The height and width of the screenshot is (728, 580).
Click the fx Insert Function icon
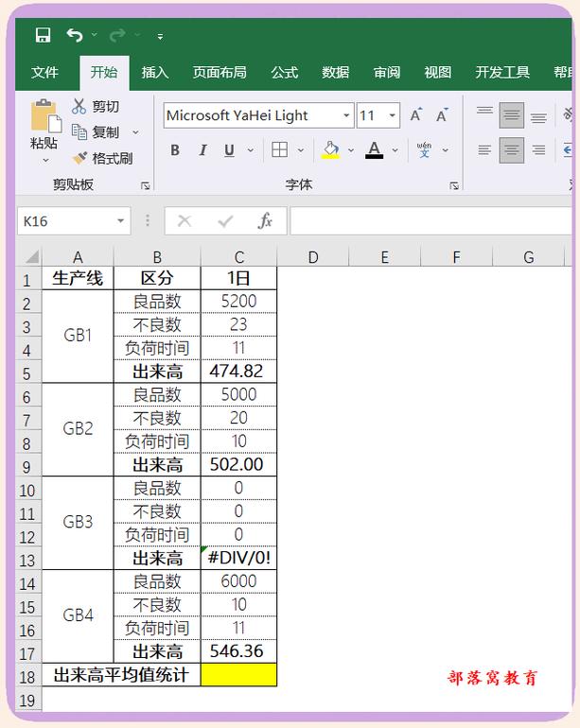(x=265, y=221)
